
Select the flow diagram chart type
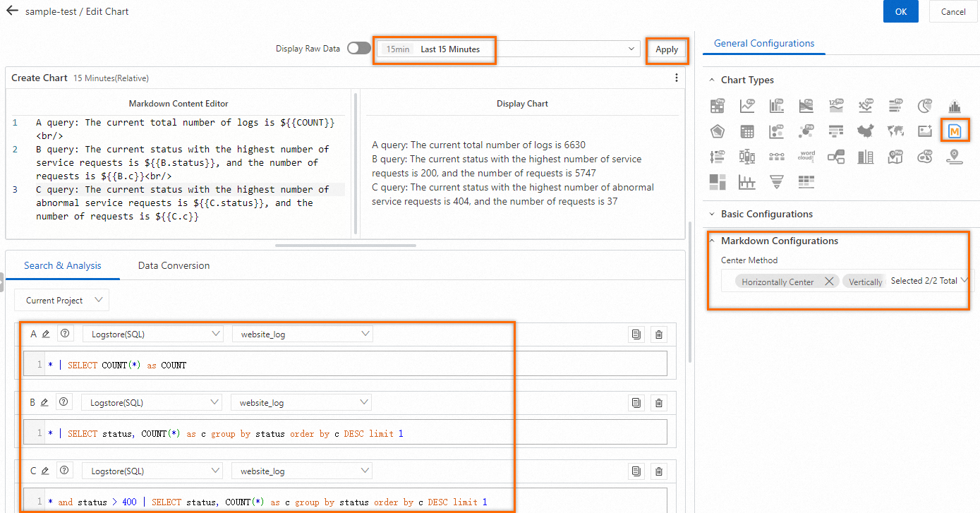point(836,157)
